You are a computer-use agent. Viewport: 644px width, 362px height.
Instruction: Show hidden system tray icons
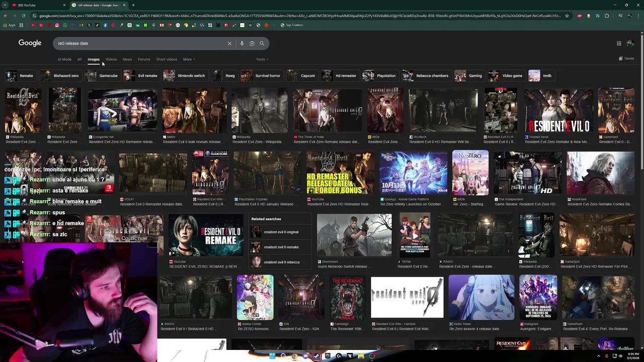pos(599,356)
